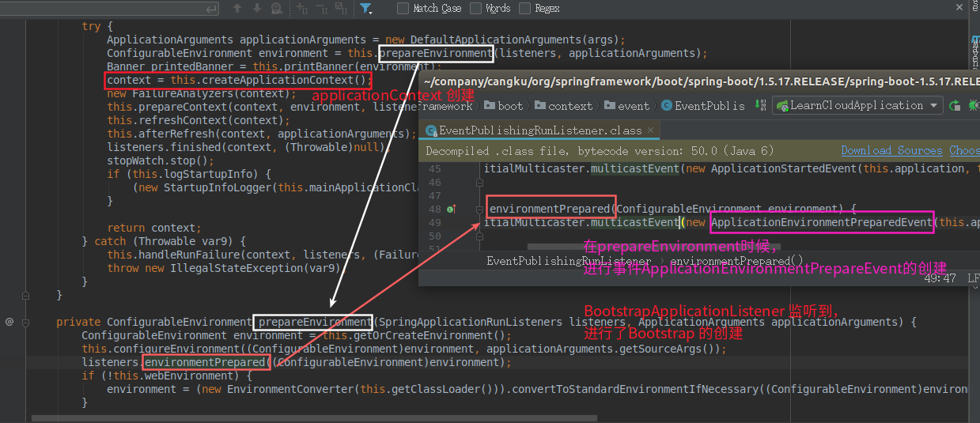Click the gutter override icon on line 48

452,209
